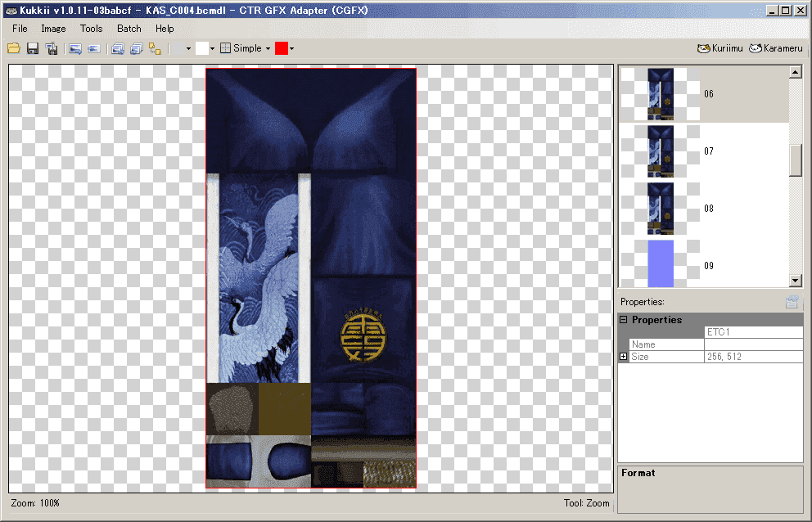Screen dimensions: 812x522
Task: Select the solid blue thumbnail 09
Action: tap(661, 263)
